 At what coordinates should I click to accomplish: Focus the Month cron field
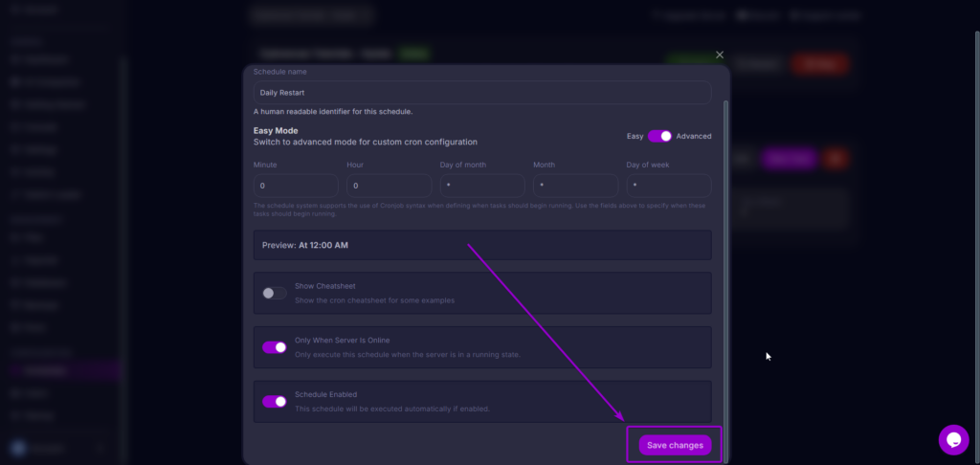click(575, 186)
